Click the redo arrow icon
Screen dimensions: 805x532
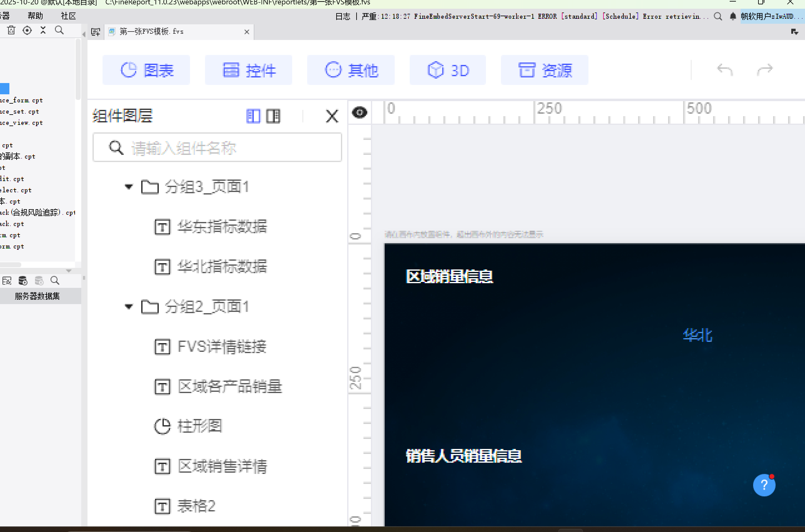765,70
